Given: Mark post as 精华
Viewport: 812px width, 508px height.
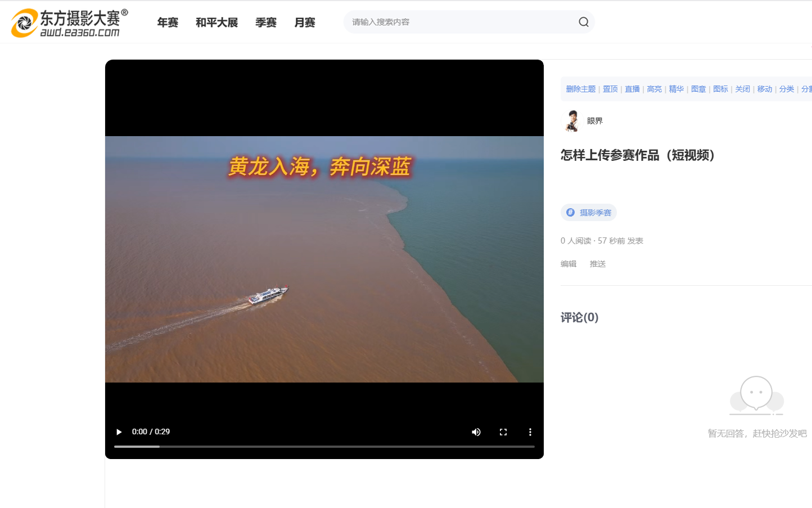Looking at the screenshot, I should (x=676, y=89).
